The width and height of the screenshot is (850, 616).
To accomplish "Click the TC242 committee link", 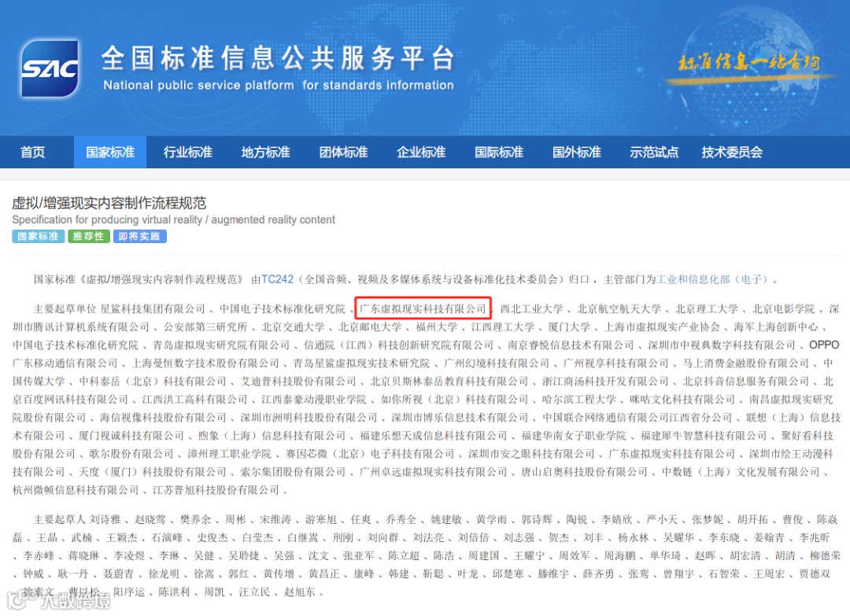I will point(277,279).
